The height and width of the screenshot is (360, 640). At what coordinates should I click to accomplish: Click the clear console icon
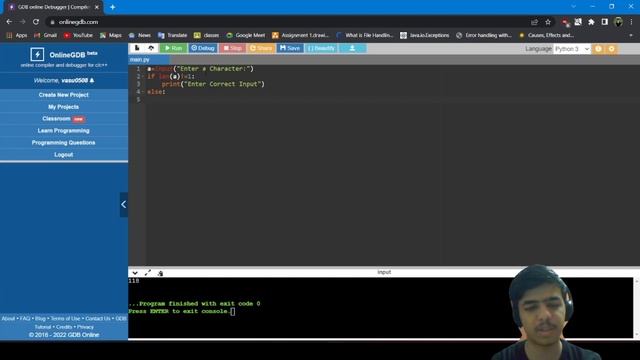click(x=160, y=273)
